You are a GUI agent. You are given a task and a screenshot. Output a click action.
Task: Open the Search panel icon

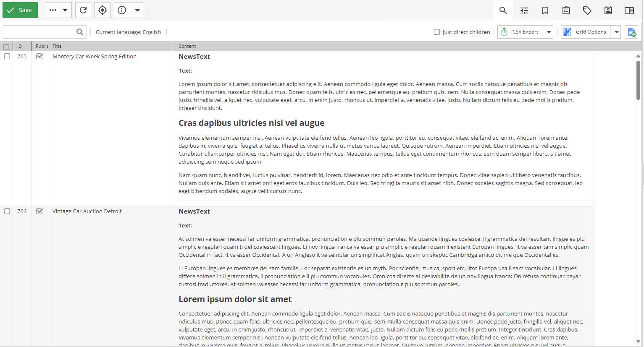[503, 10]
